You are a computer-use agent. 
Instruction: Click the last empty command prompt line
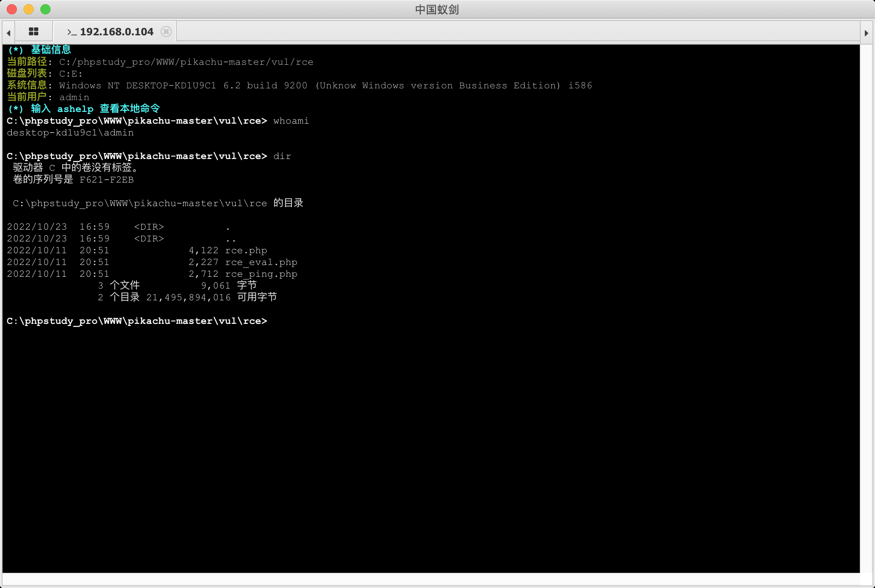137,321
